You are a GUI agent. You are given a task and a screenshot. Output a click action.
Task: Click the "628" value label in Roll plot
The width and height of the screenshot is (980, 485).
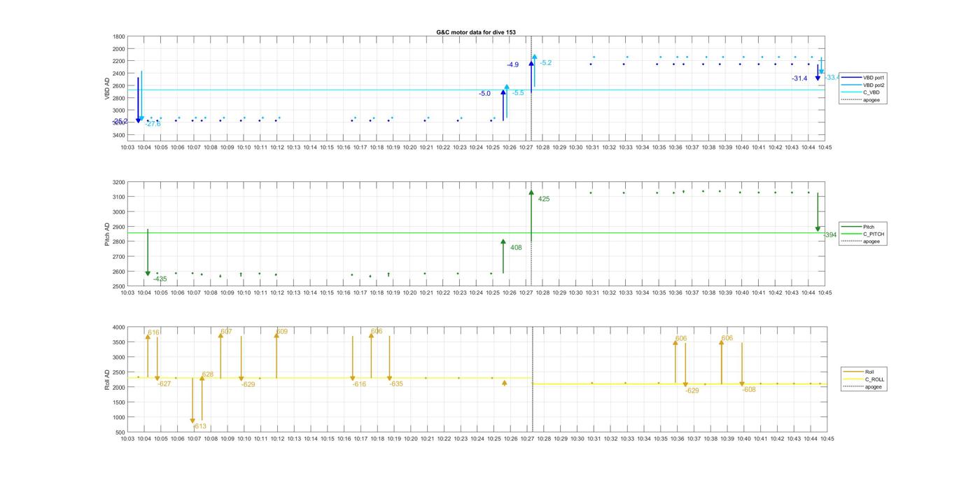tap(207, 374)
